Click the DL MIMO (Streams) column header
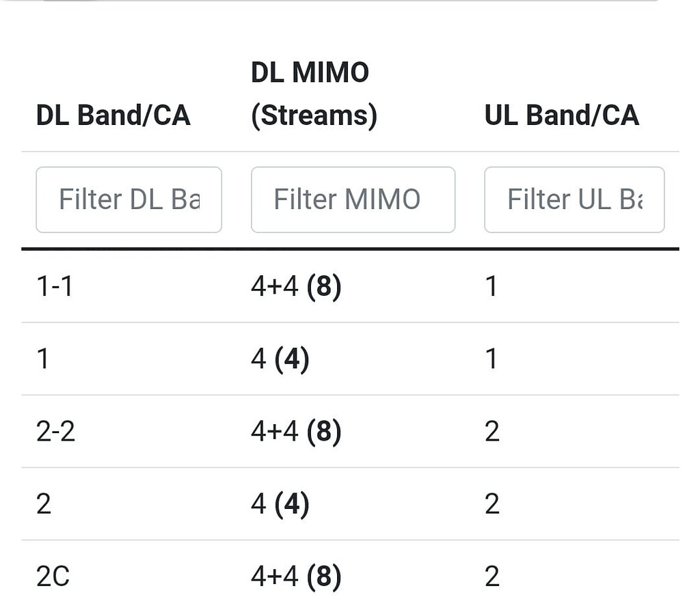700x610 pixels. point(311,92)
